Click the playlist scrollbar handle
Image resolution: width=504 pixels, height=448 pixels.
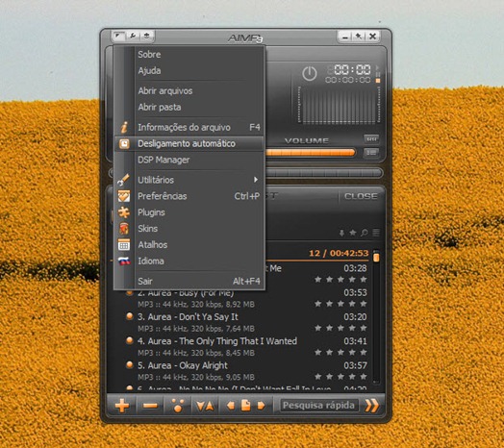coord(376,258)
